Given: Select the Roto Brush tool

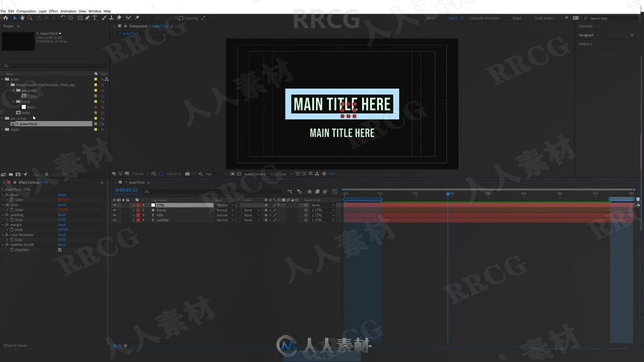Looking at the screenshot, I should click(128, 18).
